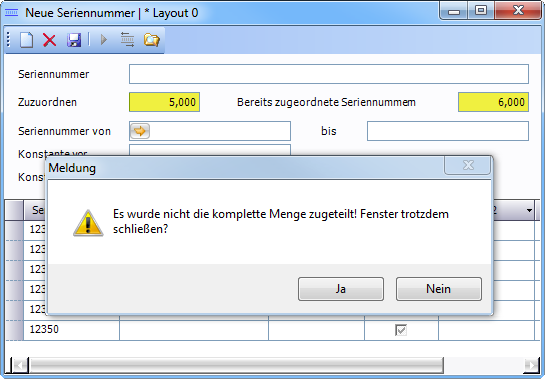Select the 12350 row header
Image resolution: width=545 pixels, height=379 pixels.
14,330
